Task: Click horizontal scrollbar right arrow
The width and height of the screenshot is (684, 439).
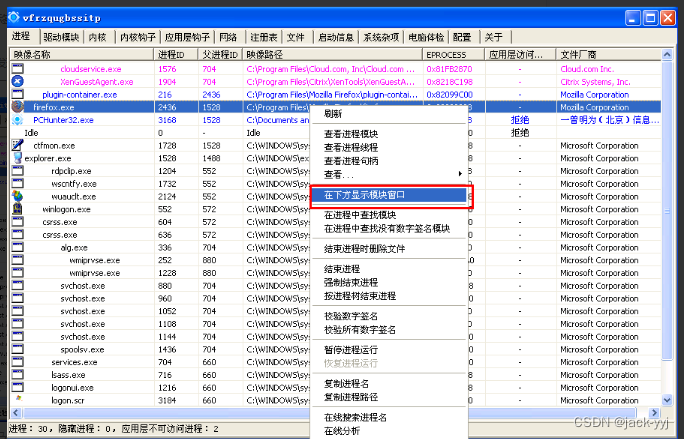Action: pyautogui.click(x=654, y=412)
